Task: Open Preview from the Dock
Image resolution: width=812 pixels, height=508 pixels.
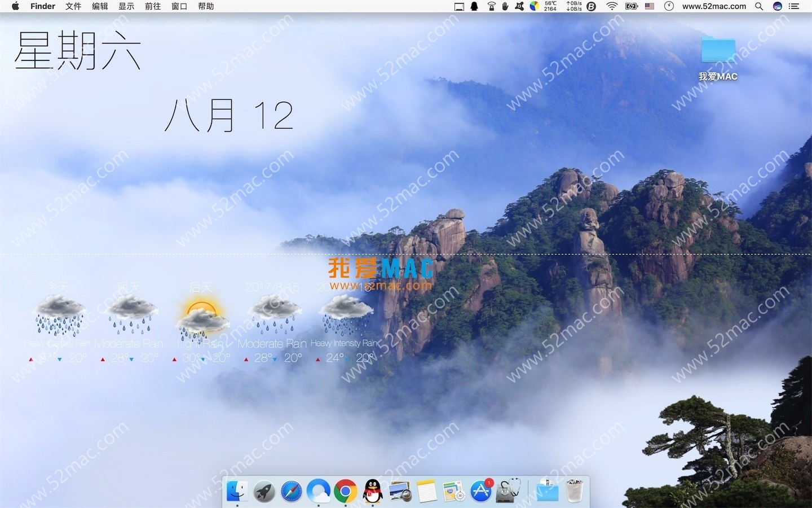Action: pos(399,491)
